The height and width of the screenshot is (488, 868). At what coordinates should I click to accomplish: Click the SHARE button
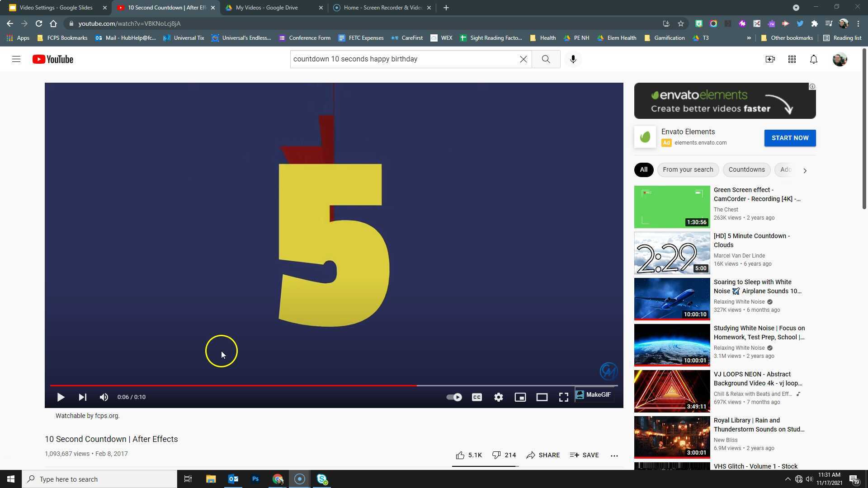click(x=543, y=455)
